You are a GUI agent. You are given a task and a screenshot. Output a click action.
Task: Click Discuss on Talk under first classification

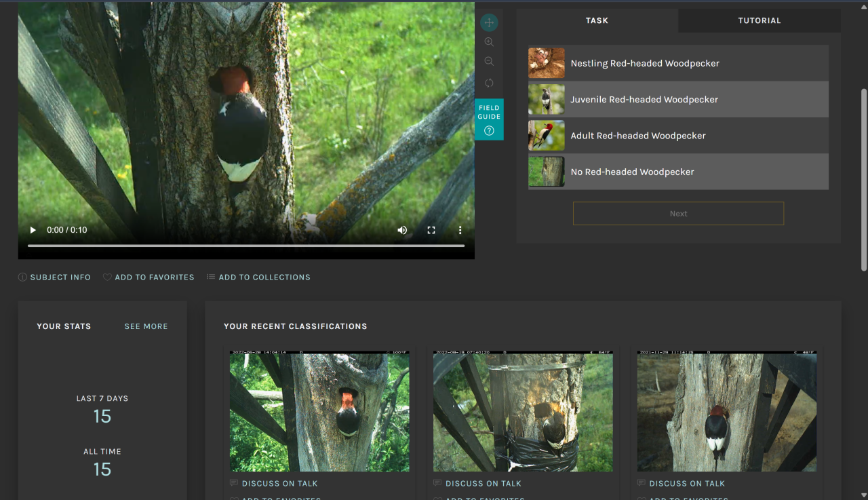pyautogui.click(x=274, y=484)
